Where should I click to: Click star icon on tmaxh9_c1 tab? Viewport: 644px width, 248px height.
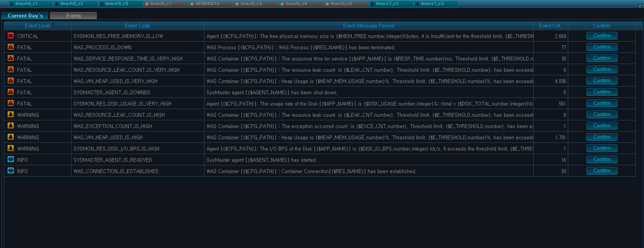click(12, 4)
